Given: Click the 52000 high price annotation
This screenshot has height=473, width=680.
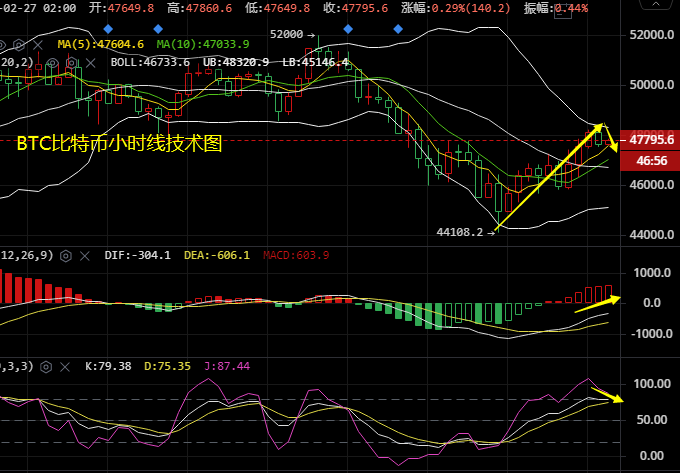Looking at the screenshot, I should pyautogui.click(x=287, y=34).
